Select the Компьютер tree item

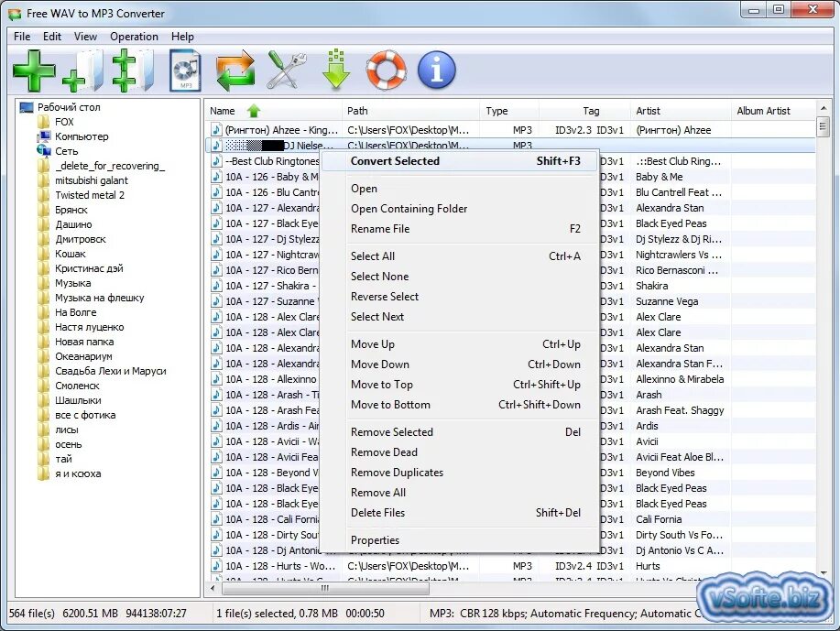(82, 136)
